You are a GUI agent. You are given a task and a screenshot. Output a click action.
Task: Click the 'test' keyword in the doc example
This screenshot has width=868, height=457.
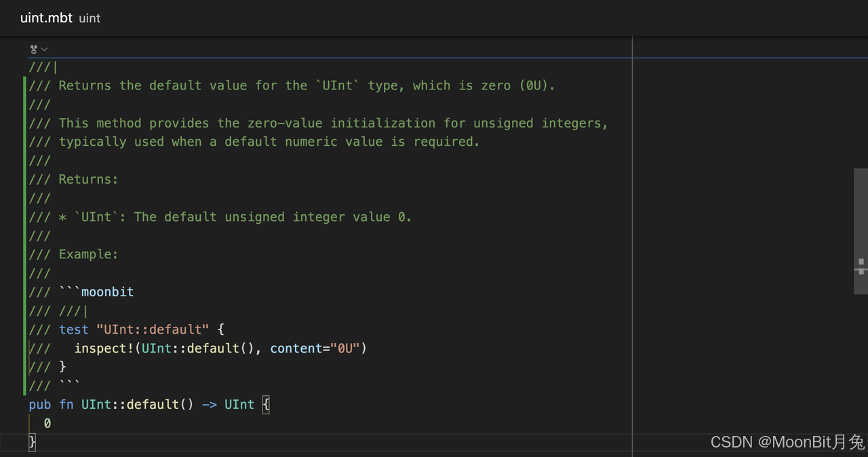pyautogui.click(x=73, y=330)
